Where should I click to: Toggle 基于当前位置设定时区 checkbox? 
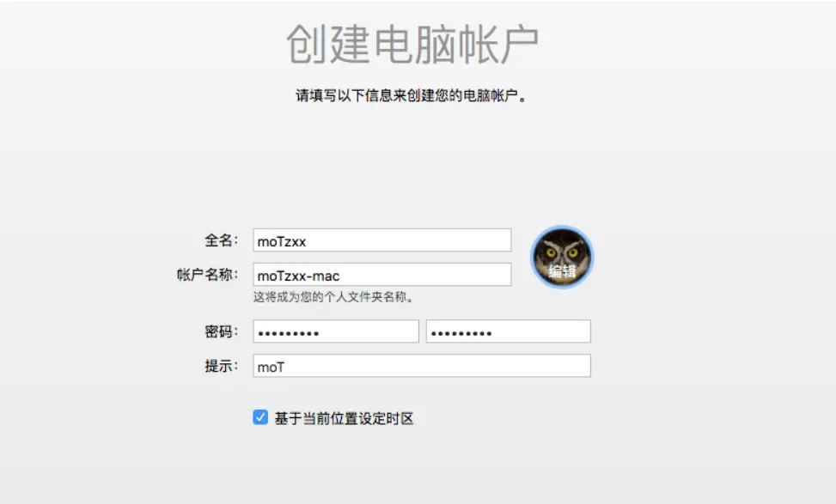260,417
